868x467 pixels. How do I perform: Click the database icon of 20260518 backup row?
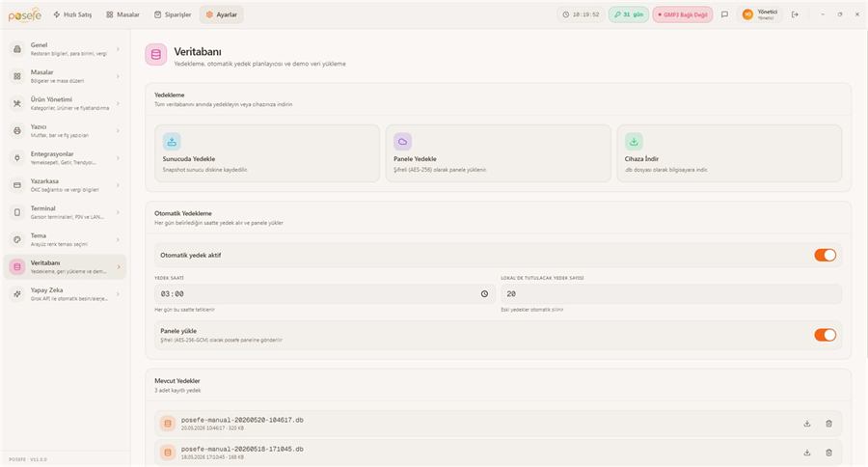[x=168, y=453]
